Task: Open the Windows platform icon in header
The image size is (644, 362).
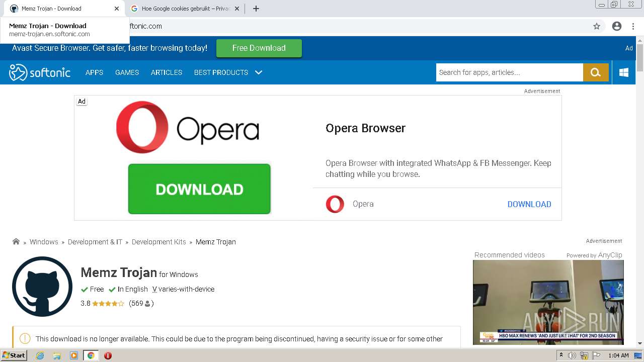Action: tap(624, 72)
